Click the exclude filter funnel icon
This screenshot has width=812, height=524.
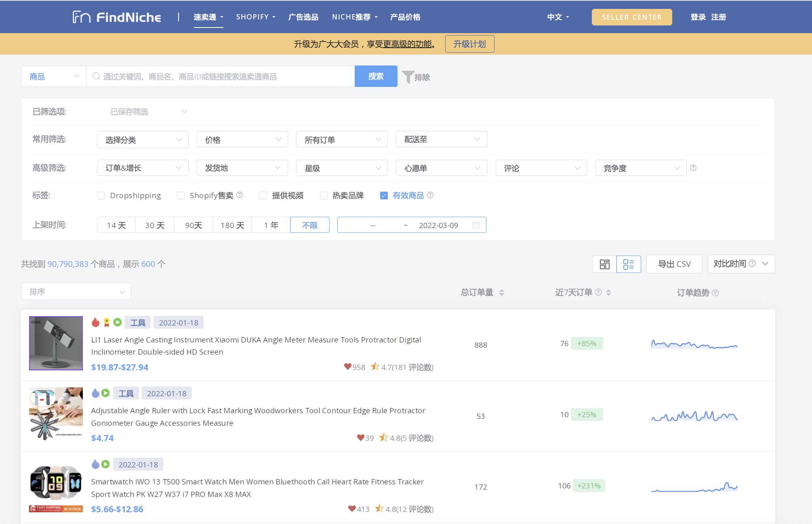(408, 77)
